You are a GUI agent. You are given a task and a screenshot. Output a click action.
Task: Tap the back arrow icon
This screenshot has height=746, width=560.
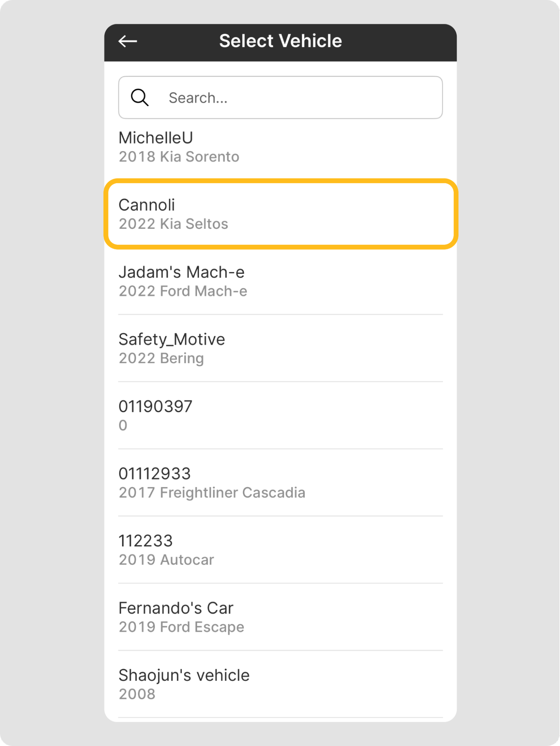click(128, 41)
